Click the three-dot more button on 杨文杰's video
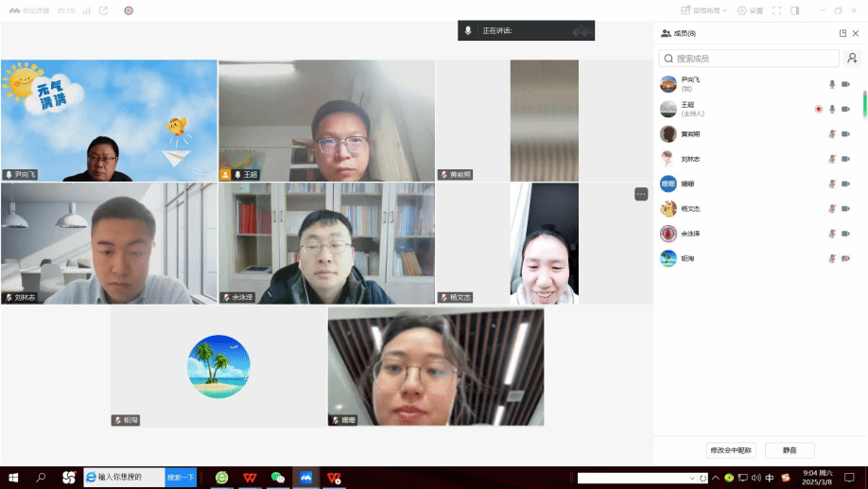The height and width of the screenshot is (489, 868). click(x=641, y=194)
